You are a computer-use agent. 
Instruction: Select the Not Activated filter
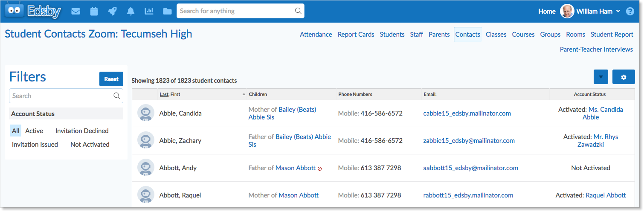(x=90, y=145)
